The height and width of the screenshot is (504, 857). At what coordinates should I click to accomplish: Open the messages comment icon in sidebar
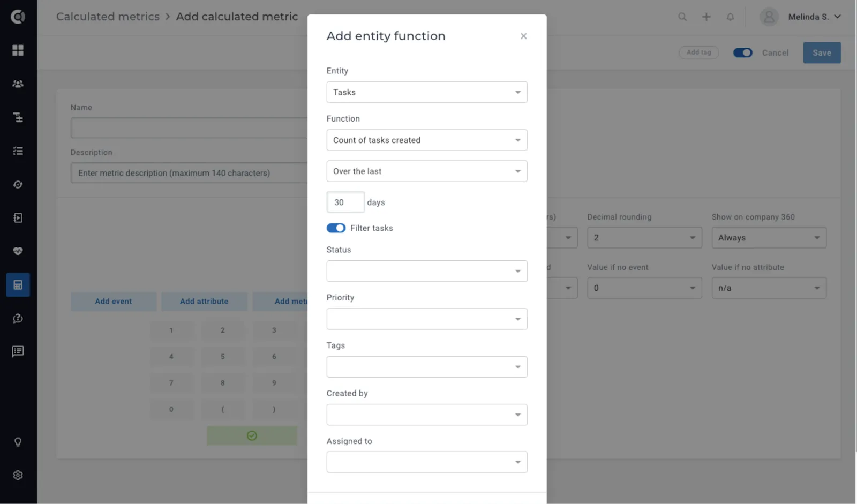(x=18, y=352)
